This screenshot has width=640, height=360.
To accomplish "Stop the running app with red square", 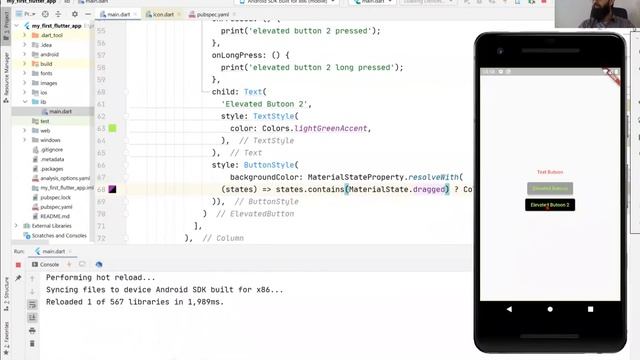I will coord(18,265).
